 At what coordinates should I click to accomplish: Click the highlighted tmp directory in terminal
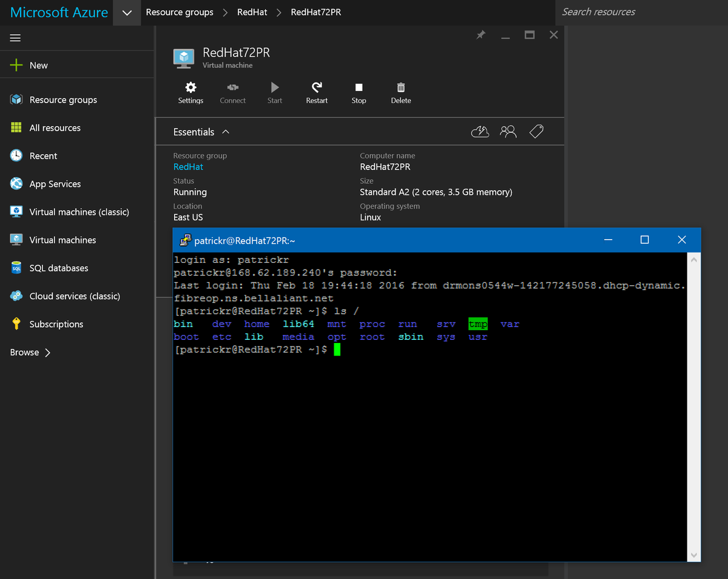tap(478, 324)
